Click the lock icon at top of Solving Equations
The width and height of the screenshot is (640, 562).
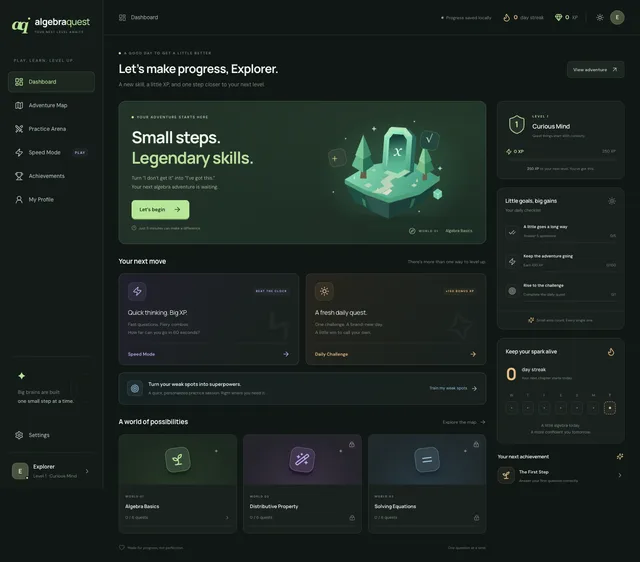point(476,444)
